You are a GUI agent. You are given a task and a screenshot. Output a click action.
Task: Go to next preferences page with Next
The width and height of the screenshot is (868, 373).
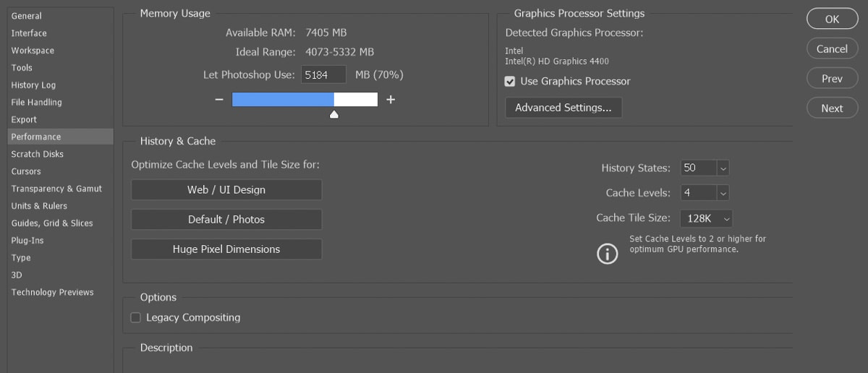pos(832,108)
